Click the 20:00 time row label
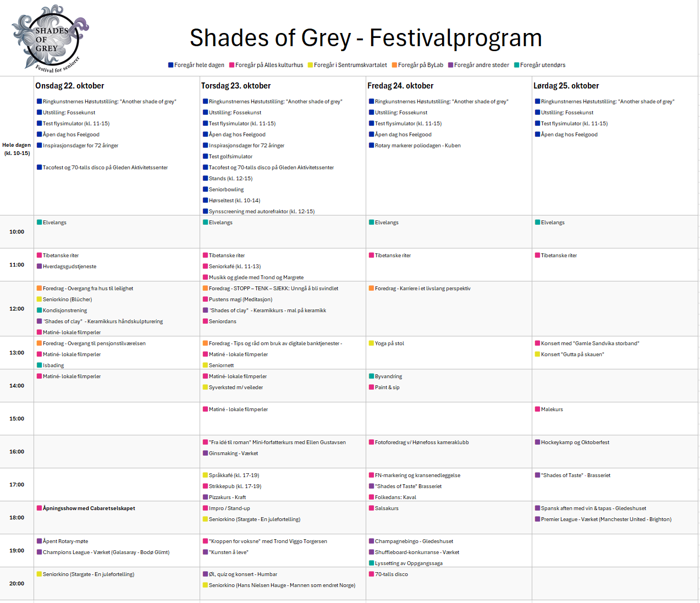 pos(16,583)
